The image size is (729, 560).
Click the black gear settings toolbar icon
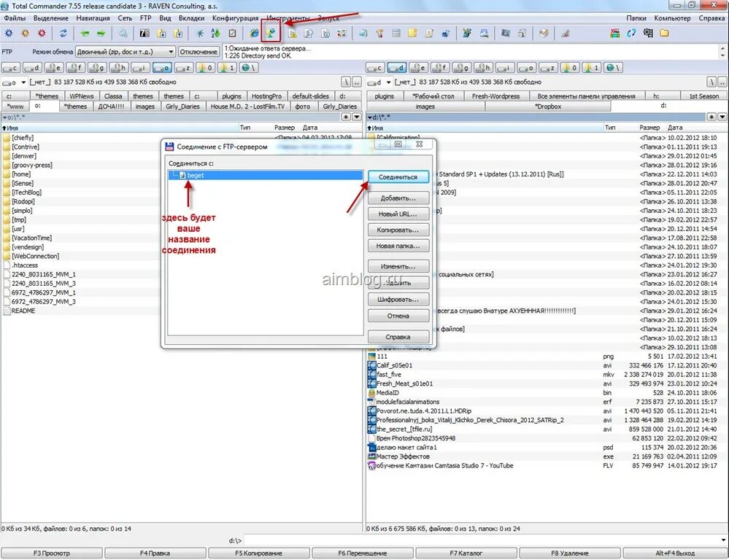[648, 33]
